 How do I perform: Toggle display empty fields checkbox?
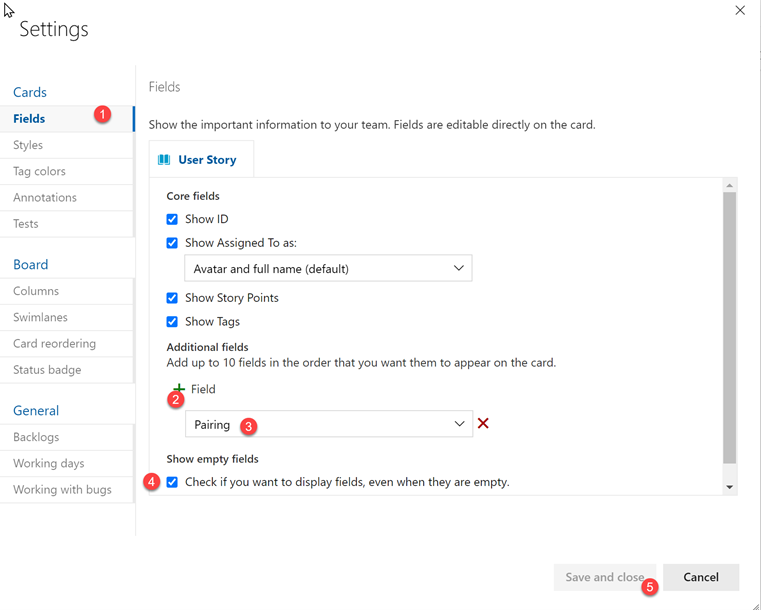coord(172,482)
